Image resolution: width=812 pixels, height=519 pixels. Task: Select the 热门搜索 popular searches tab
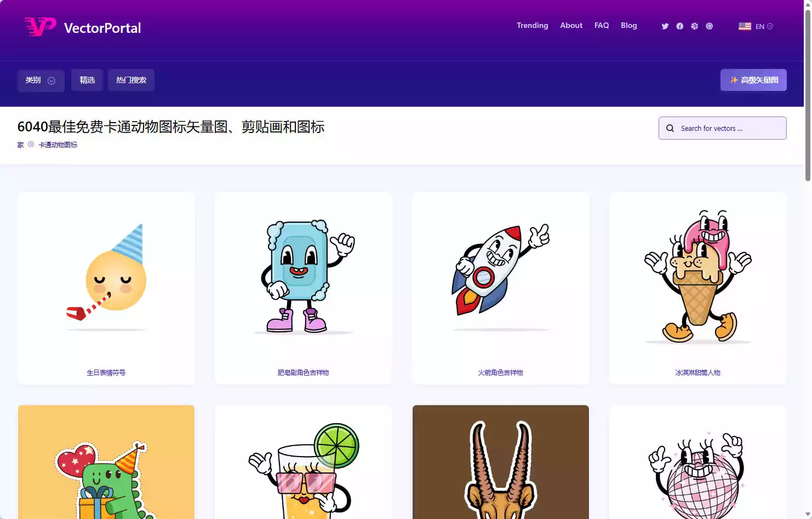pyautogui.click(x=131, y=80)
